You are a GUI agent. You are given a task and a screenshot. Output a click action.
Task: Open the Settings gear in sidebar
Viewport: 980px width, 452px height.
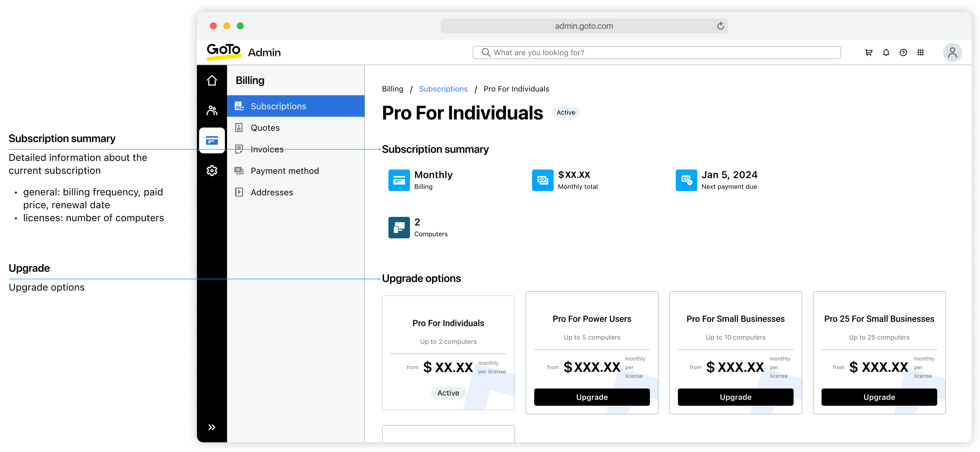212,171
